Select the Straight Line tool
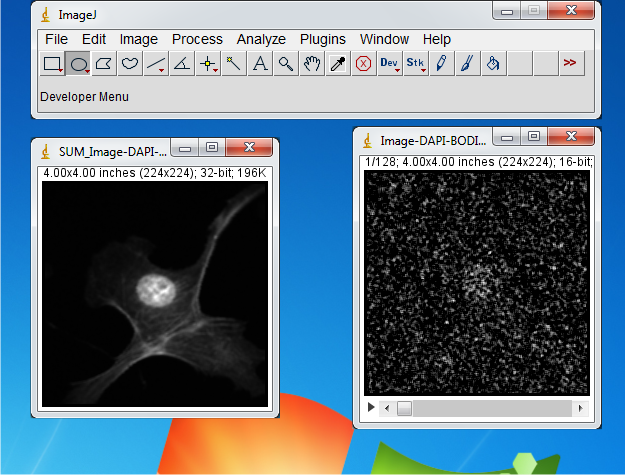Screen dimensions: 625x475 156,63
